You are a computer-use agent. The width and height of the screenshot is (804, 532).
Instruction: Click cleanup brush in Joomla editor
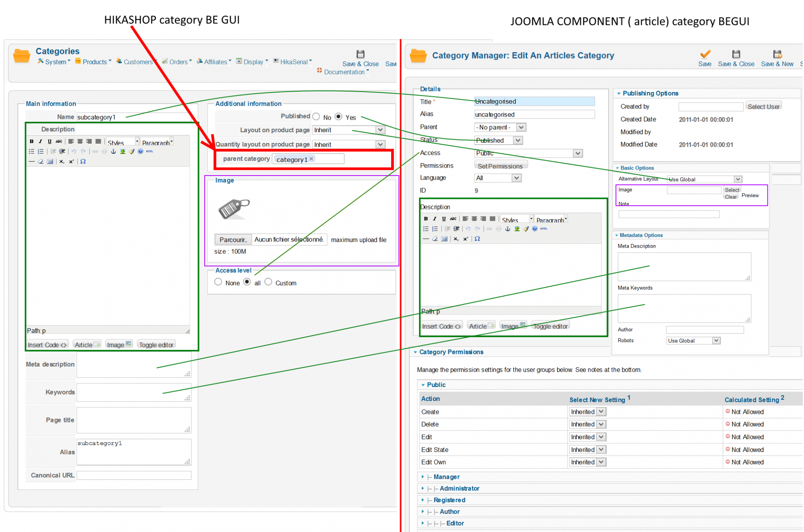point(526,229)
